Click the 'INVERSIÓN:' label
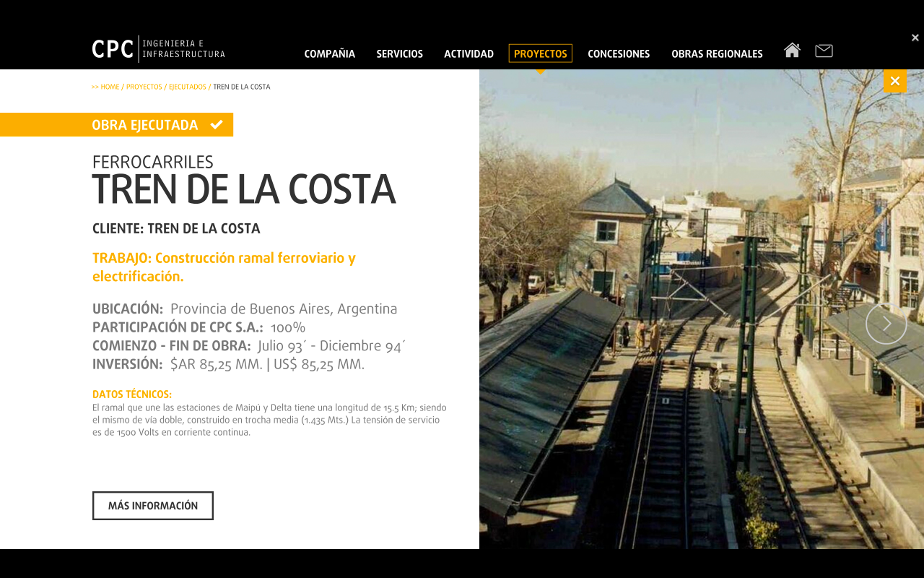This screenshot has width=924, height=578. tap(128, 364)
